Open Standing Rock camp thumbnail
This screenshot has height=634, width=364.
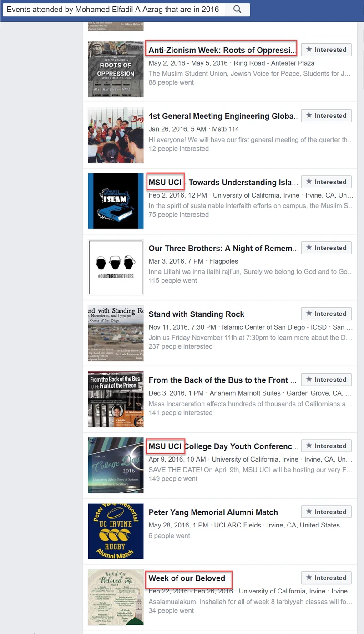116,333
